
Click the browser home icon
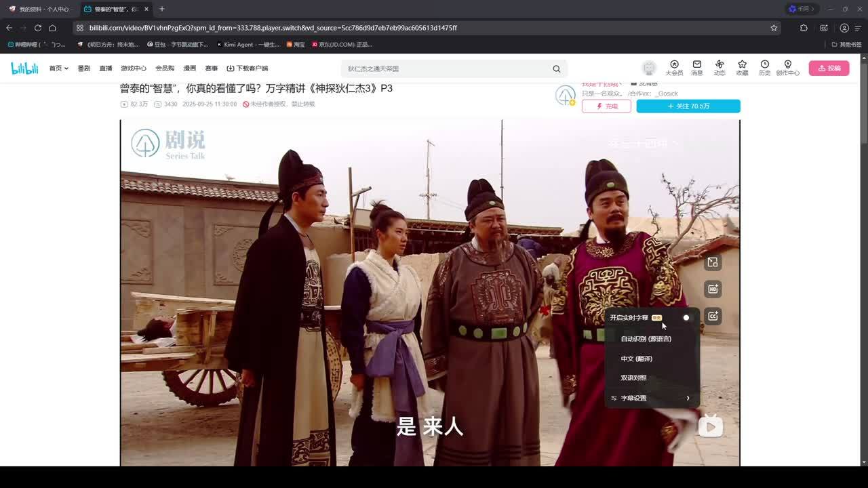point(52,28)
